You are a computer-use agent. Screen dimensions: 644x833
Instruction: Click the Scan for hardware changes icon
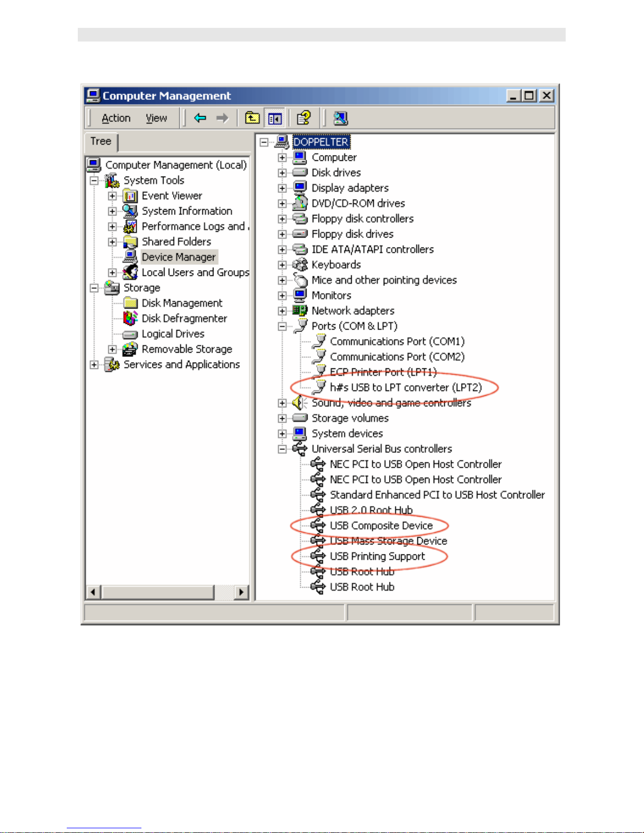pyautogui.click(x=340, y=118)
